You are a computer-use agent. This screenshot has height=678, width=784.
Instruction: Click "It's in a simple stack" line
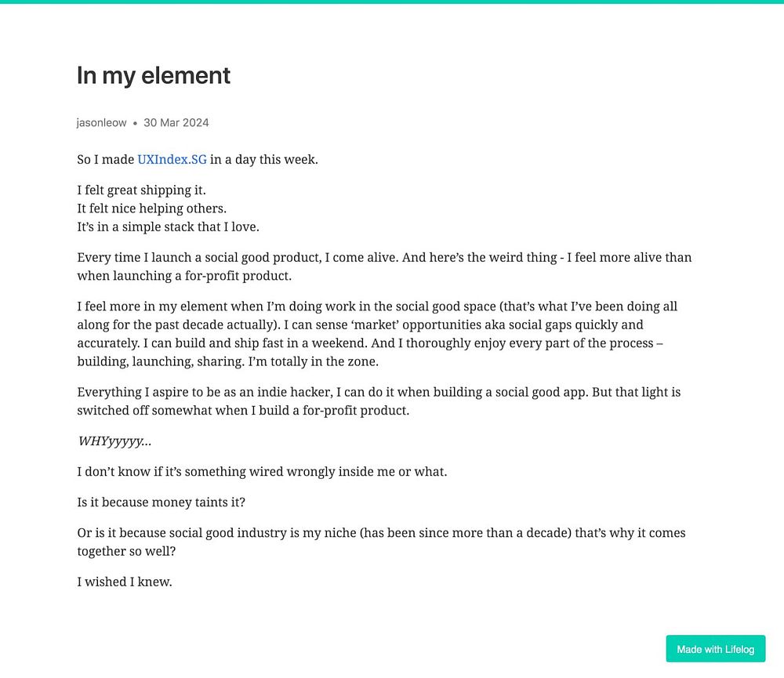168,227
